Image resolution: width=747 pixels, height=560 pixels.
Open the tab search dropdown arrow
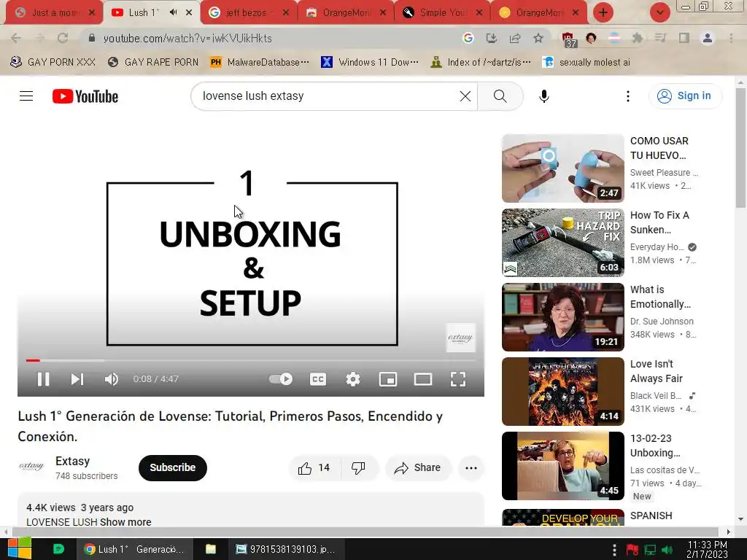point(659,13)
